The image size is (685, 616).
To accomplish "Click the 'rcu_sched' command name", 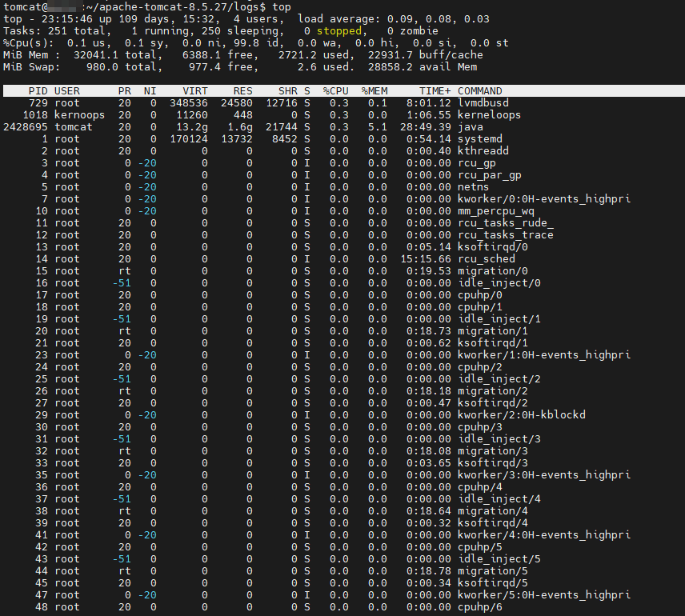I will (x=487, y=259).
